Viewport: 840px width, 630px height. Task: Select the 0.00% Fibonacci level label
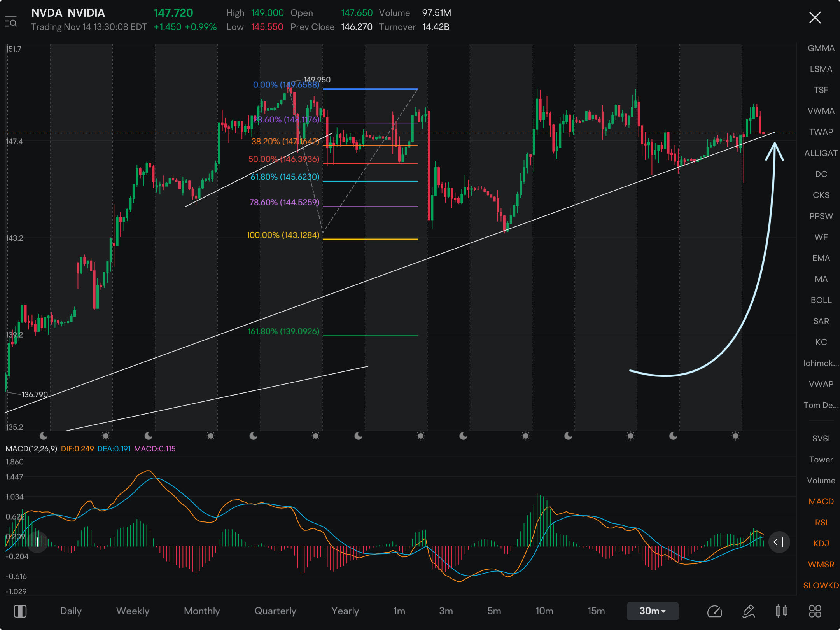pyautogui.click(x=286, y=85)
